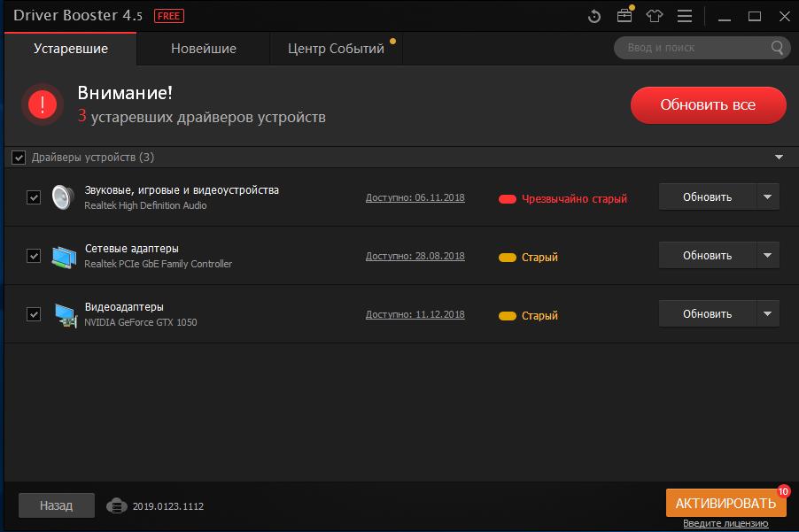Click the yellow status pill for GTX 1050
This screenshot has height=532, width=799.
507,316
